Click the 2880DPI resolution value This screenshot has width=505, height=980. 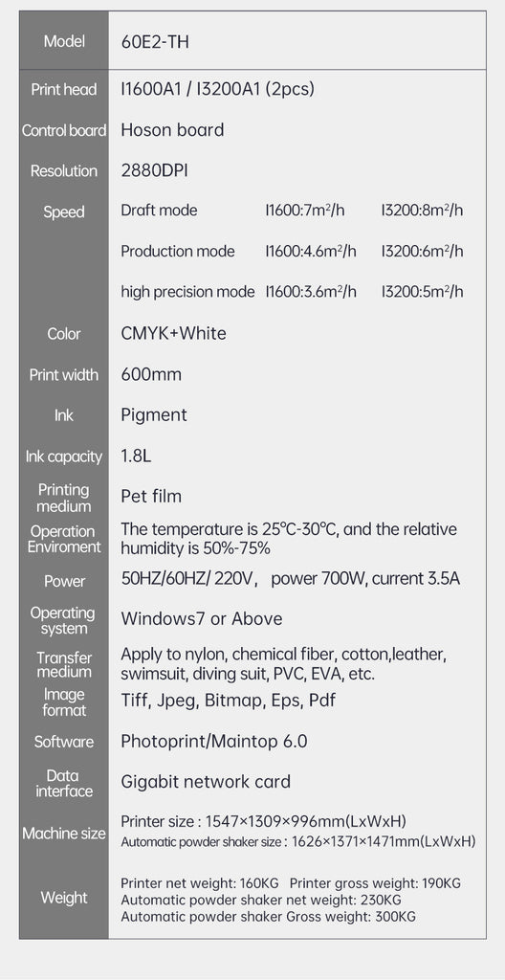click(154, 170)
